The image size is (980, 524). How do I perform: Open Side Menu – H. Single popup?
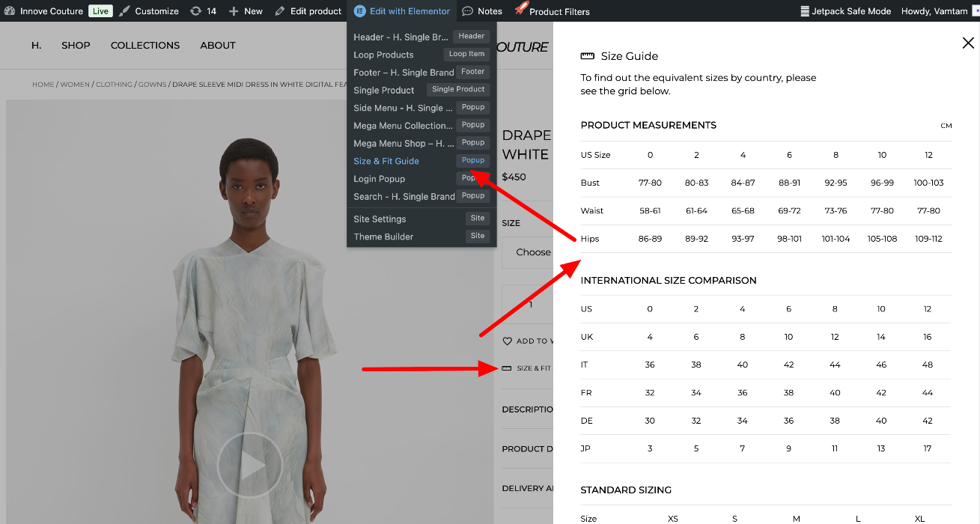coord(421,108)
